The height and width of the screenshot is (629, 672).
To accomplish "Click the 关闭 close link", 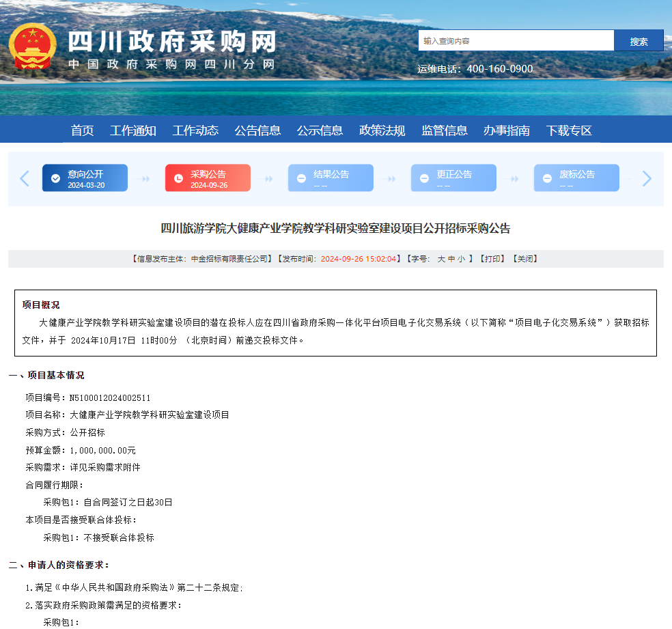I will point(525,259).
